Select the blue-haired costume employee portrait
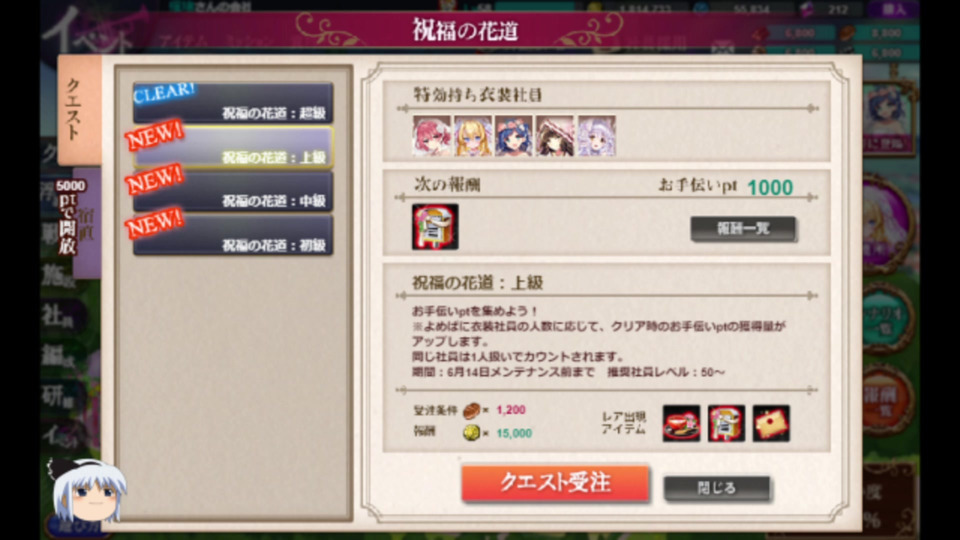The image size is (960, 540). click(x=514, y=136)
